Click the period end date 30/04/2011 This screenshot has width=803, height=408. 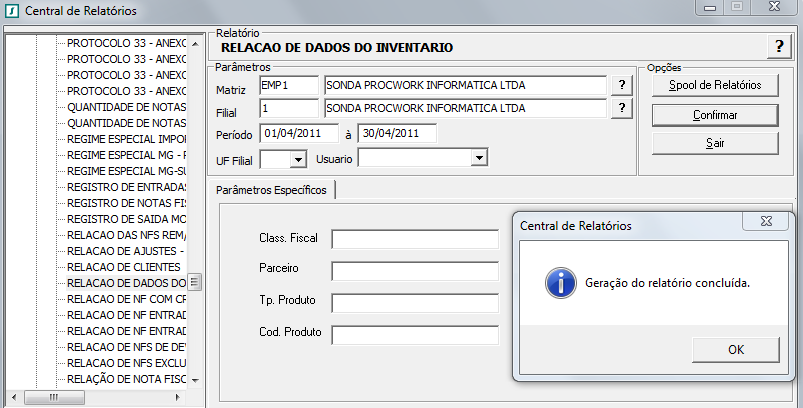pos(397,133)
